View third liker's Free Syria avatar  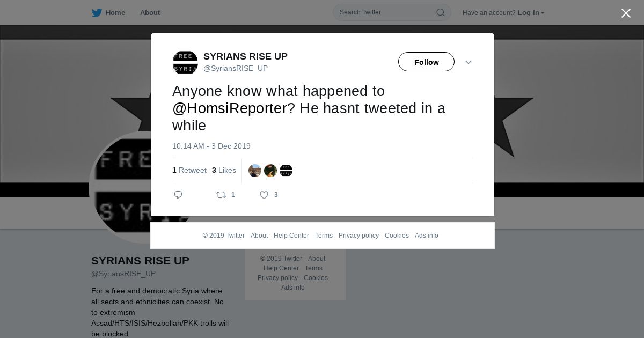(x=286, y=171)
